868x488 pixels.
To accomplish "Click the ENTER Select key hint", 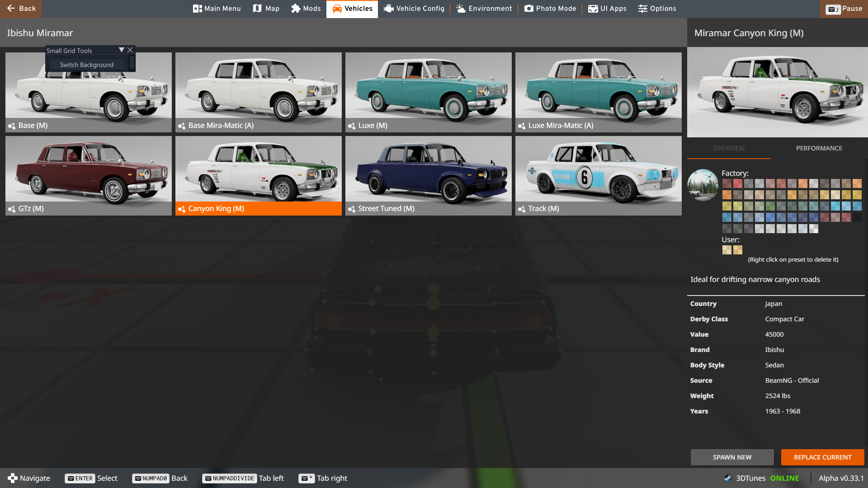I will click(91, 478).
